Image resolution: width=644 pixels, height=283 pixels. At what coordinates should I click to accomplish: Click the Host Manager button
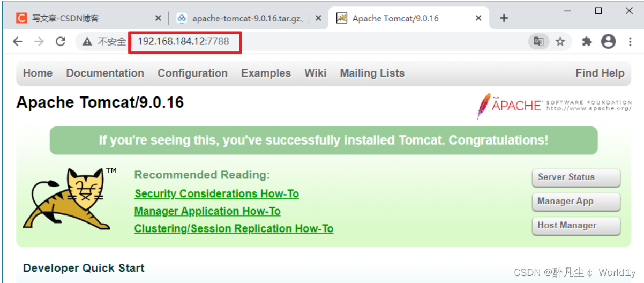tap(576, 226)
